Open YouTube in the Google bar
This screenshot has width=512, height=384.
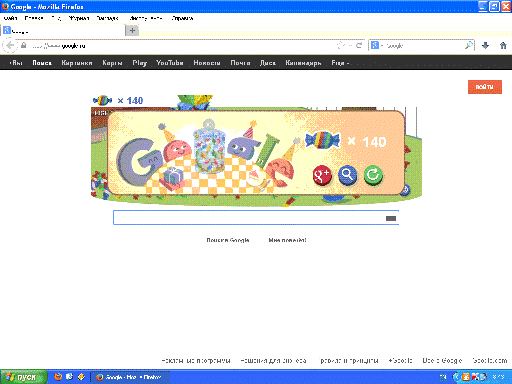pyautogui.click(x=170, y=63)
